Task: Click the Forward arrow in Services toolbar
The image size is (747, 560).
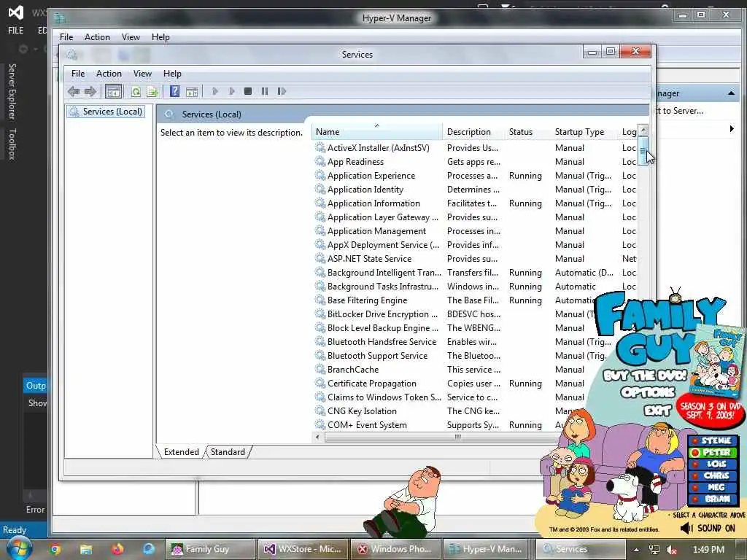Action: tap(90, 91)
